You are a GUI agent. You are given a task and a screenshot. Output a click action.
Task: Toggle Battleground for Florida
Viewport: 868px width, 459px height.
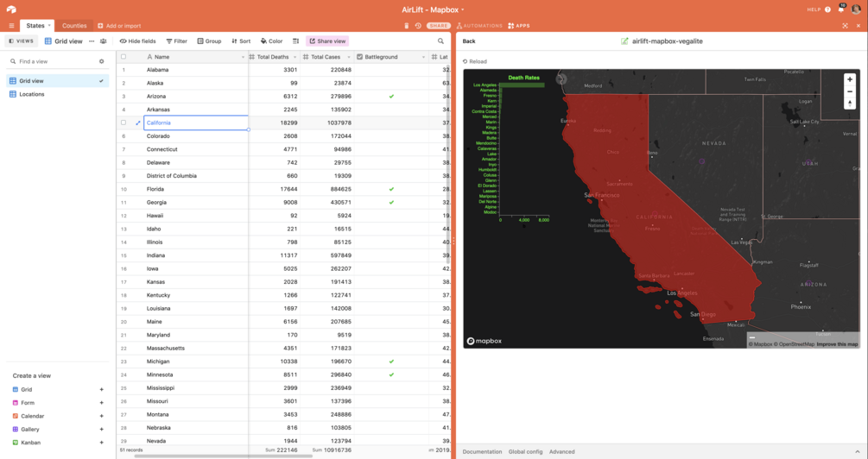(x=391, y=189)
